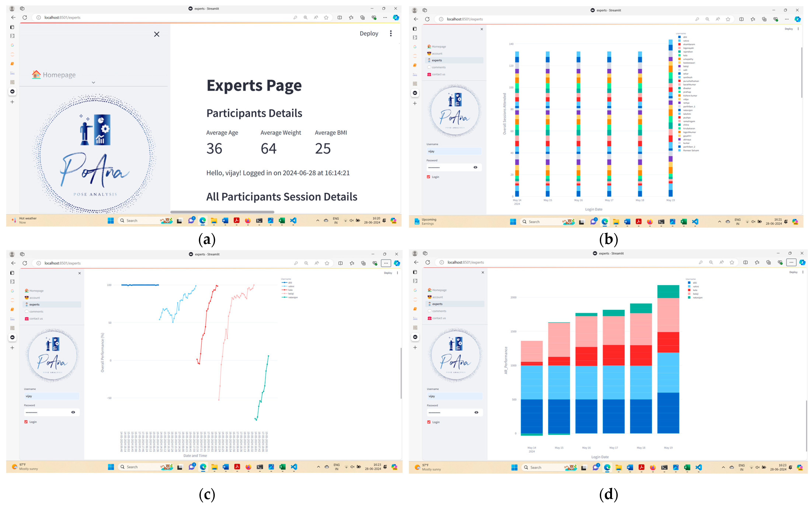
Task: Select ekambaram red legend swatch in panel (b)
Action: (679, 44)
